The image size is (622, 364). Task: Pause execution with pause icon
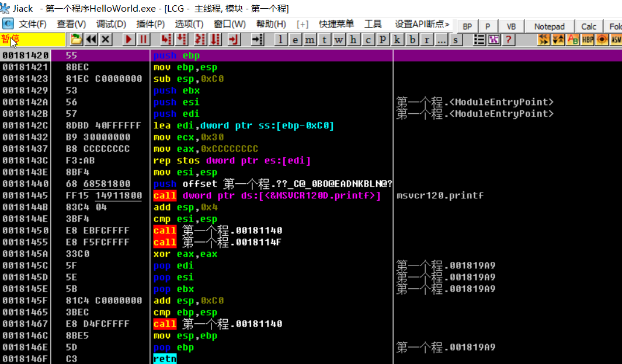(x=143, y=39)
